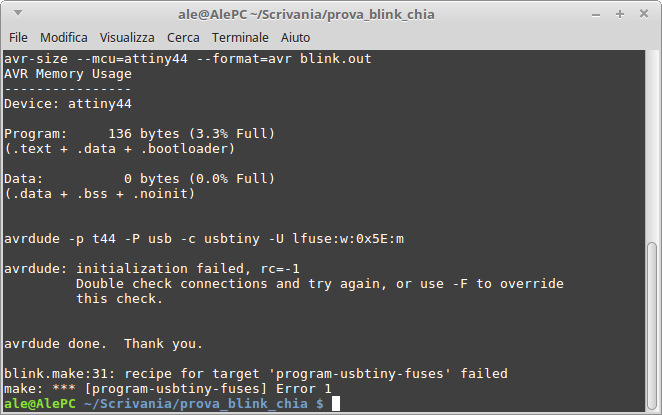Click the 'initialization failed' error line

(x=152, y=269)
